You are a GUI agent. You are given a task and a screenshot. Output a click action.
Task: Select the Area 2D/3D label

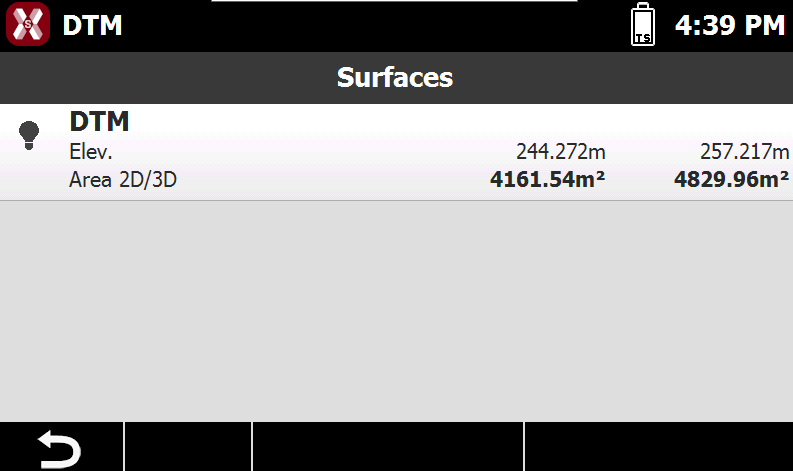[x=123, y=180]
